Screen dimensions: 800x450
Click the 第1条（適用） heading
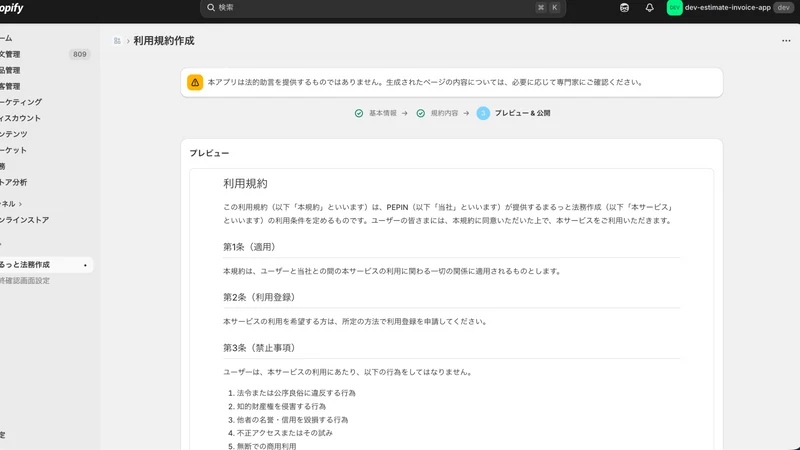[x=251, y=247]
